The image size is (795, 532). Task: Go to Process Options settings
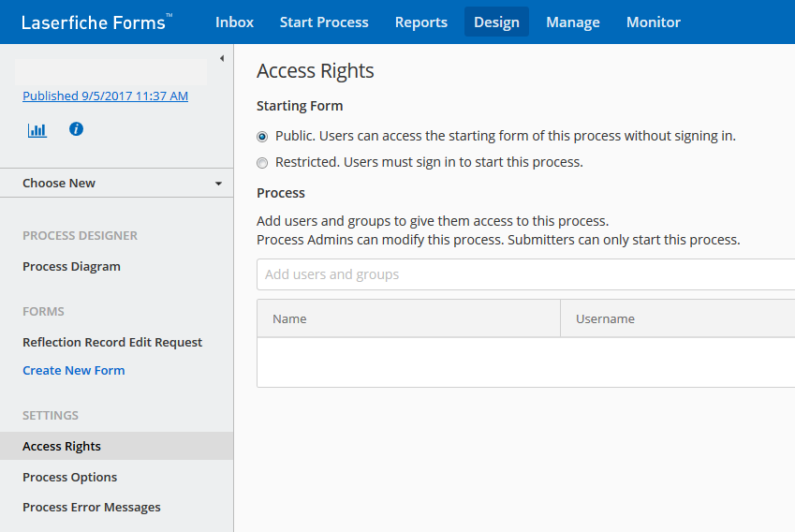click(x=69, y=478)
